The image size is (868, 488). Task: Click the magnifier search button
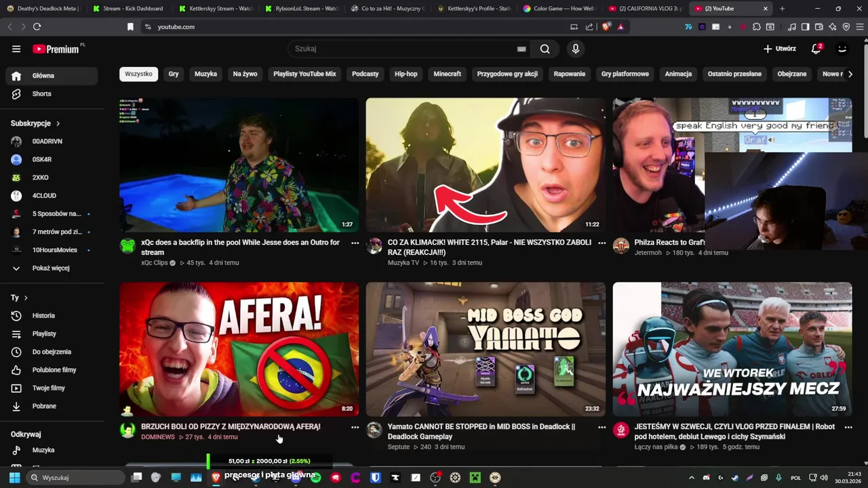[x=545, y=49]
